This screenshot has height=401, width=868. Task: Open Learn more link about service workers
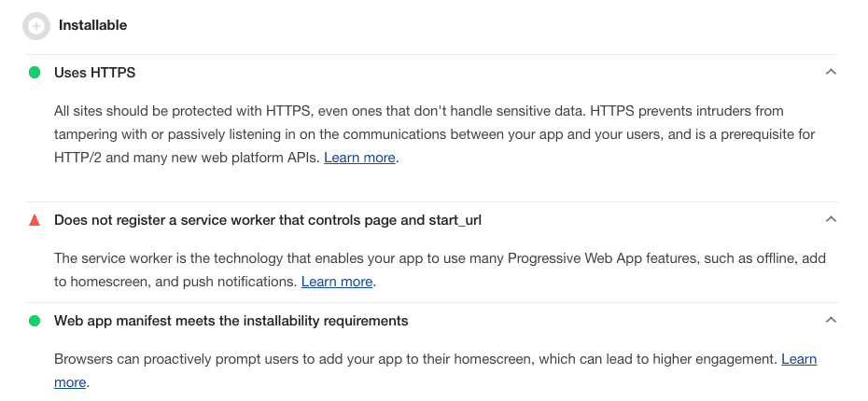pyautogui.click(x=337, y=282)
